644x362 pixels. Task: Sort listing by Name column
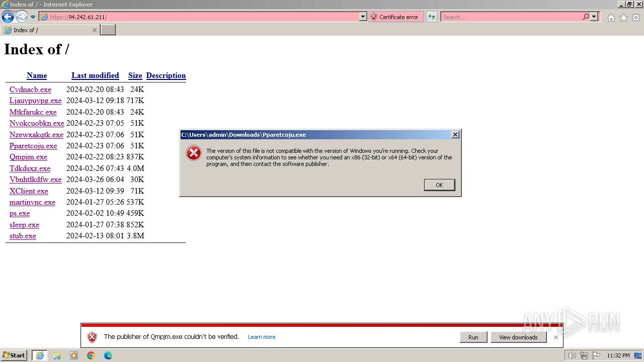click(37, 75)
